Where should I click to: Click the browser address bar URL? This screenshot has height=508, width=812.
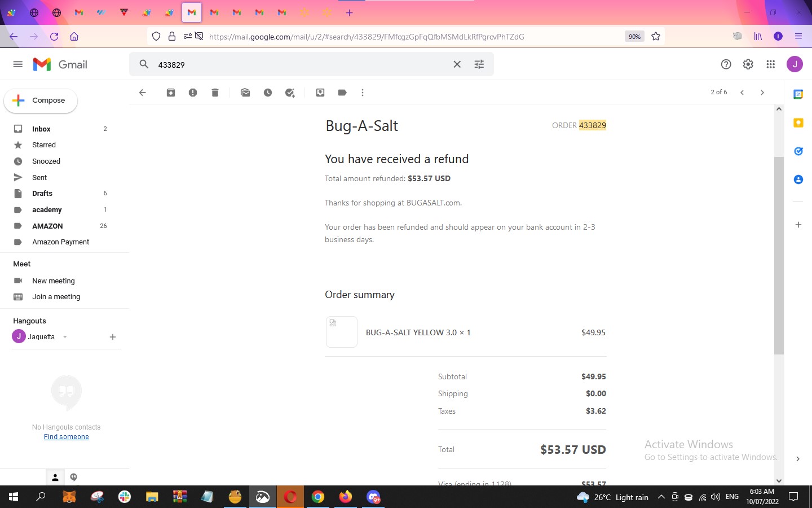tap(367, 37)
